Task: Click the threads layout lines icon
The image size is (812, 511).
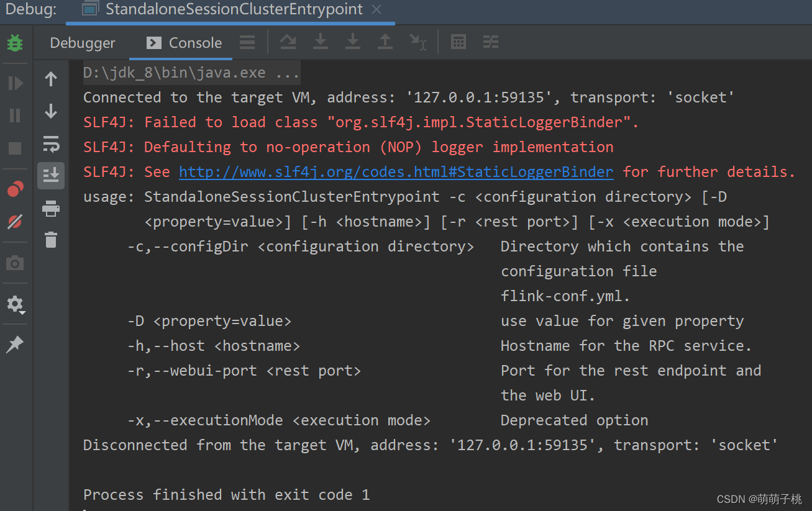Action: pos(247,42)
